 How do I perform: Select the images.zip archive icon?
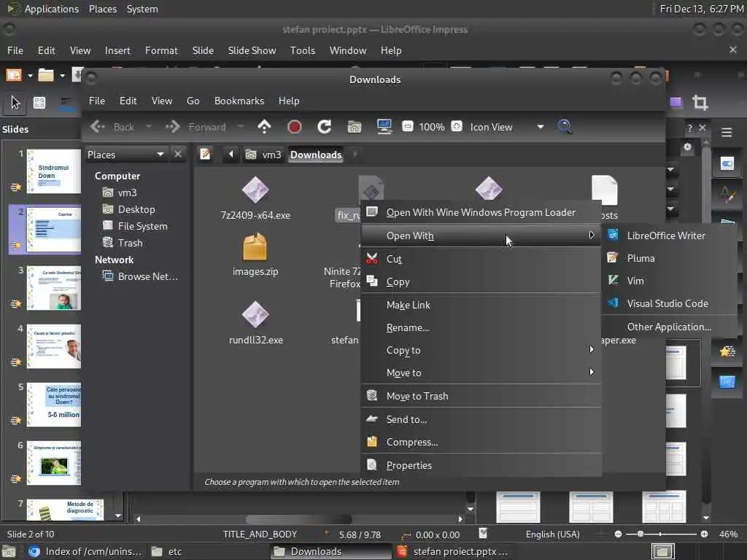(255, 246)
